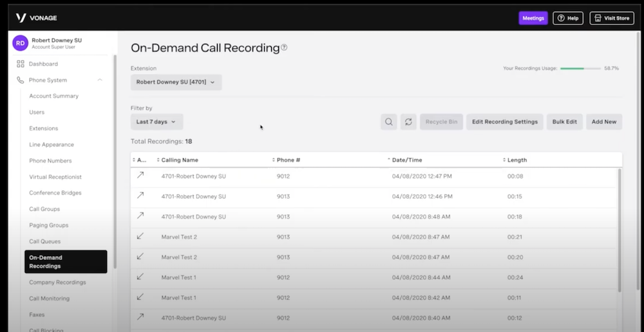Open Call Groups in the sidebar
Viewport: 644px width, 332px height.
point(44,209)
